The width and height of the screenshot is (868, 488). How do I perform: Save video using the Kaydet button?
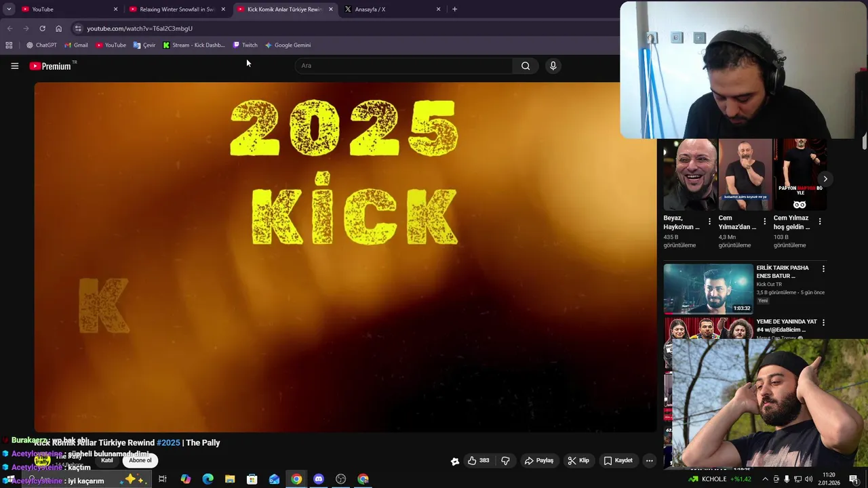(x=618, y=460)
